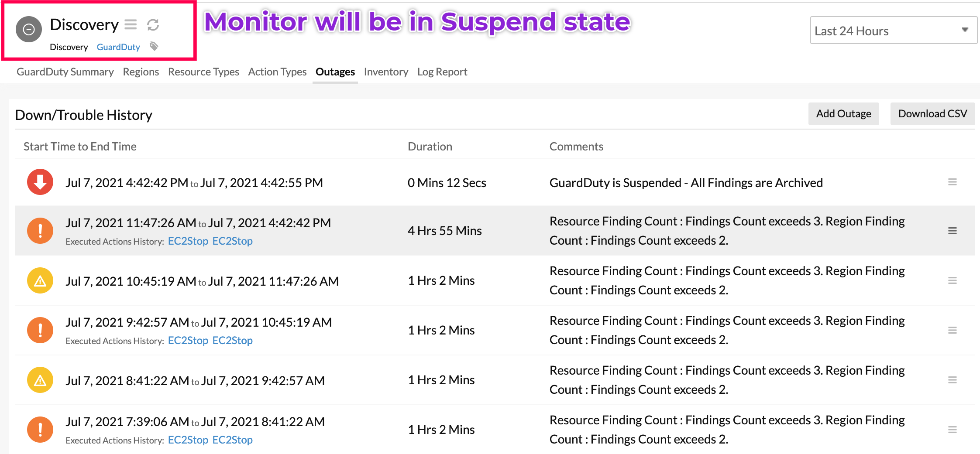
Task: Download the outage history as CSV
Action: [x=932, y=113]
